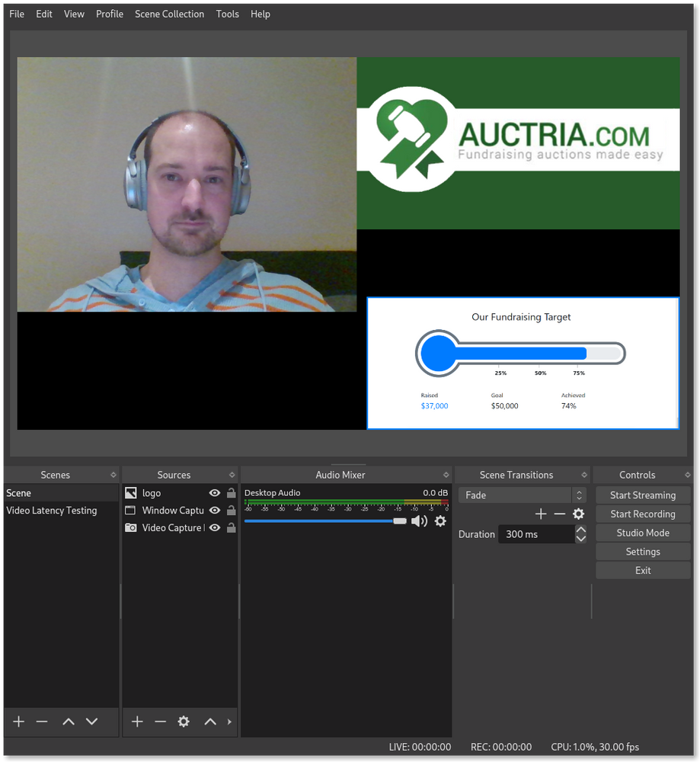700x762 pixels.
Task: Select the Auctria logo in preview
Action: (518, 143)
